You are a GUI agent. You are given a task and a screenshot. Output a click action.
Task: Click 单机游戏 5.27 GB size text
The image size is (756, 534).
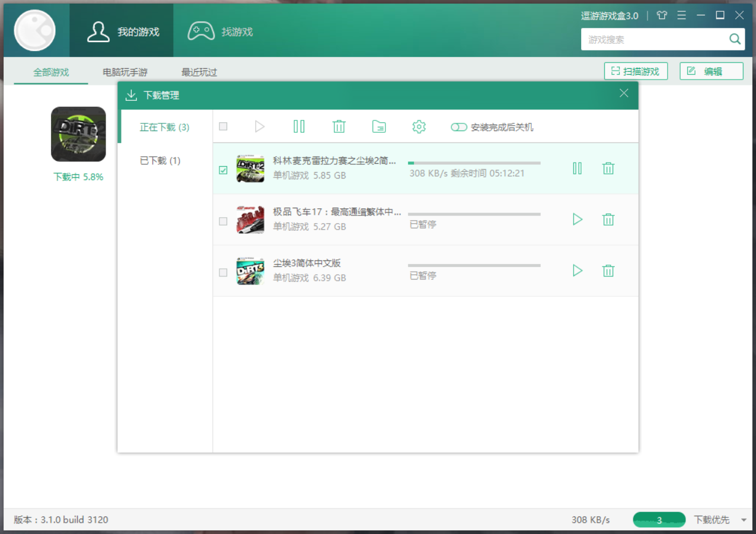click(x=310, y=227)
